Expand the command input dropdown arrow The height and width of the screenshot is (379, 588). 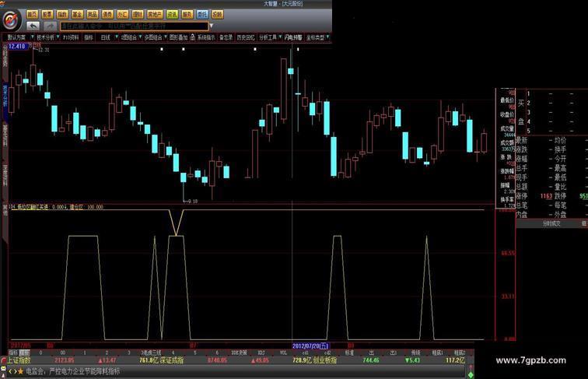pos(212,26)
